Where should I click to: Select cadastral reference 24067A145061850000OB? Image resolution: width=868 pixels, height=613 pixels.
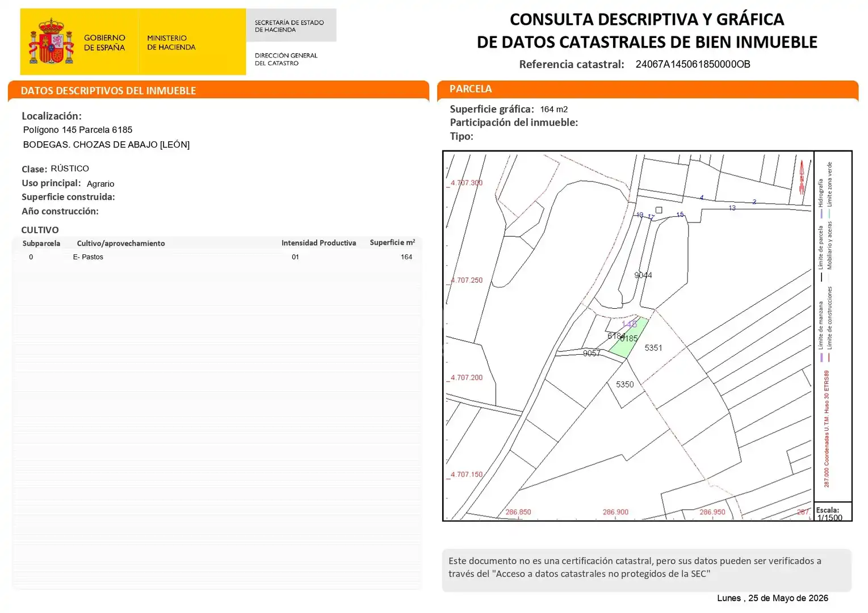tap(693, 64)
